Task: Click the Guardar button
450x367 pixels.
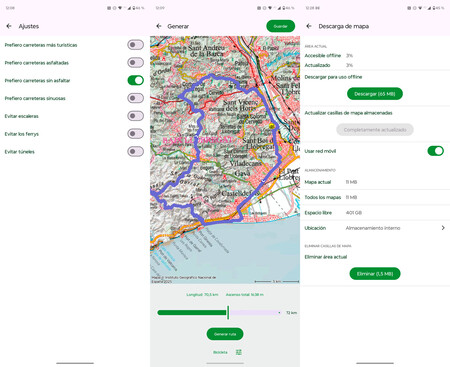Action: (x=280, y=26)
